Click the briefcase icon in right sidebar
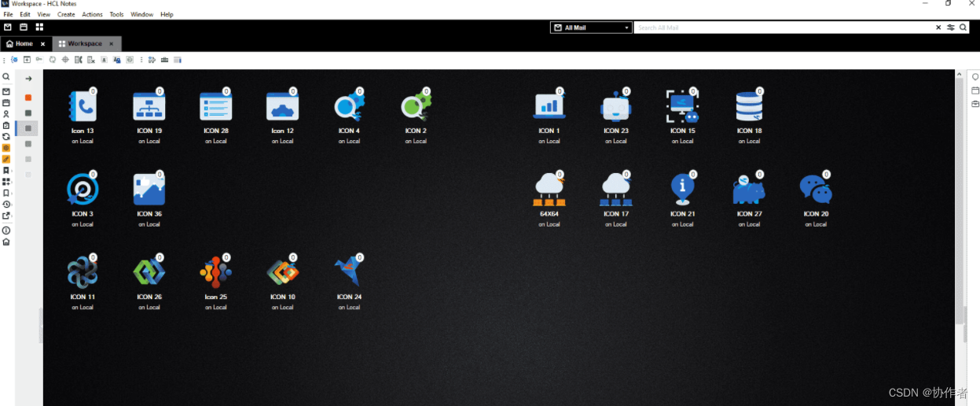The image size is (980, 406). tap(975, 103)
